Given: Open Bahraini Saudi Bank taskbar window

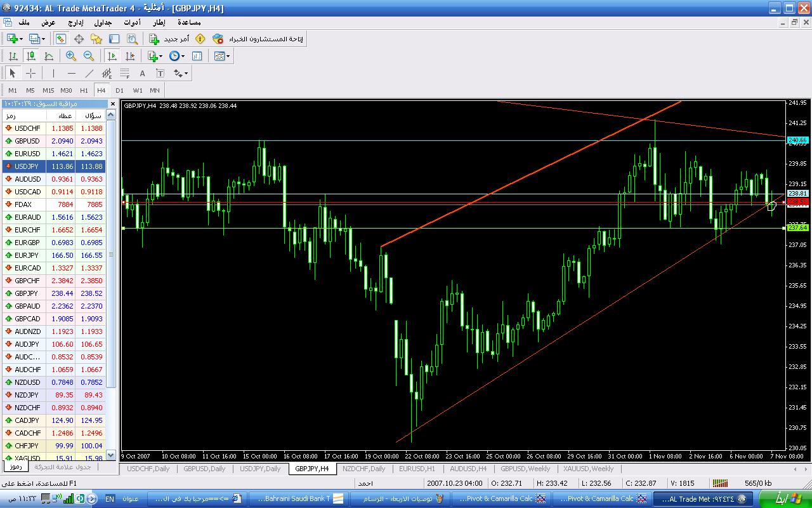Looking at the screenshot, I should (296, 498).
